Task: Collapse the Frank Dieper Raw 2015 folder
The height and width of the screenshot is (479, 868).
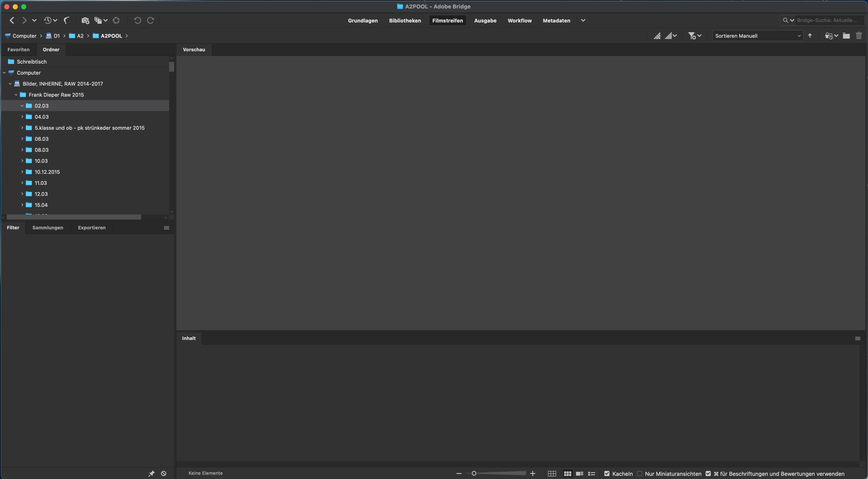Action: coord(16,95)
